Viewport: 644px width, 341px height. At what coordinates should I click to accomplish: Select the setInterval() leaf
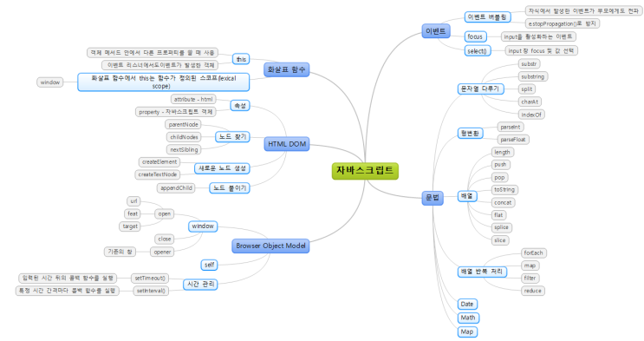point(151,291)
